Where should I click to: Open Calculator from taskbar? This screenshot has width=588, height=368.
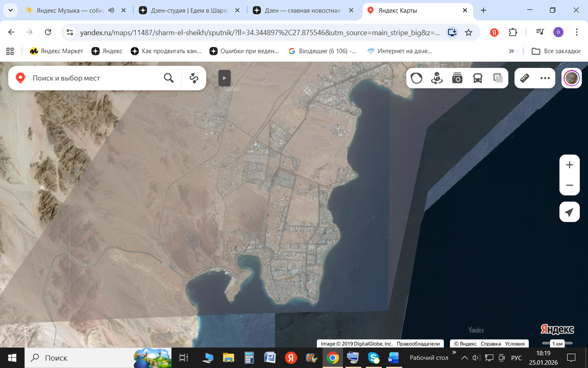pyautogui.click(x=249, y=358)
